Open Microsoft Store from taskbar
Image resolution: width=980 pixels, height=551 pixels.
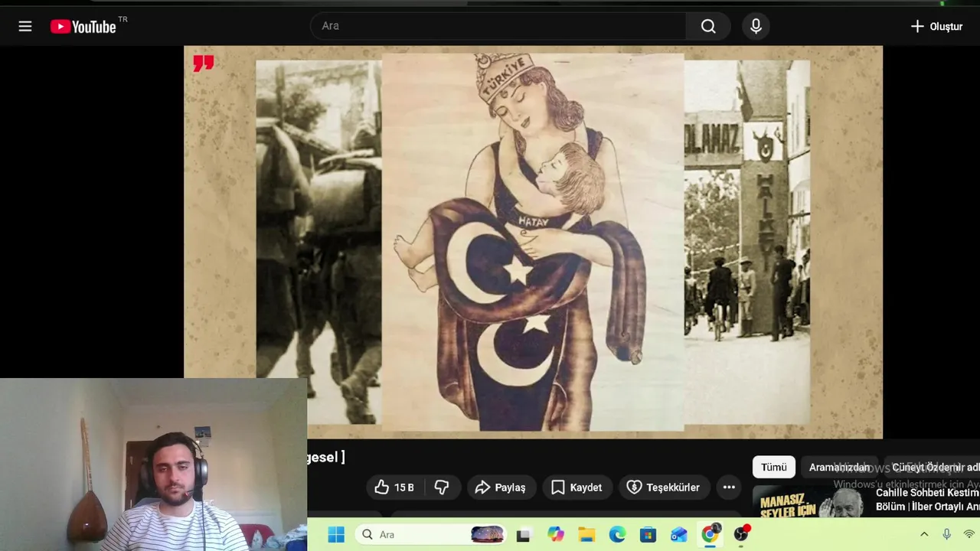(648, 534)
